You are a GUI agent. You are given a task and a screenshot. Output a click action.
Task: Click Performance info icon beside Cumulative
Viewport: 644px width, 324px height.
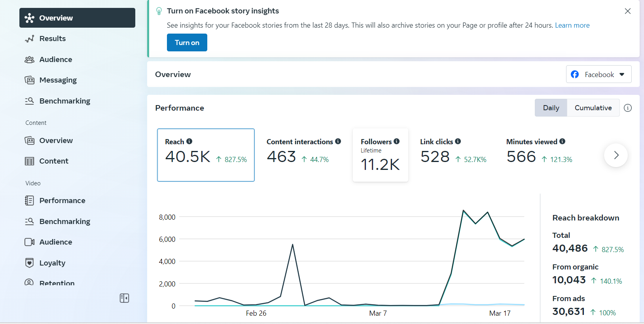(628, 108)
